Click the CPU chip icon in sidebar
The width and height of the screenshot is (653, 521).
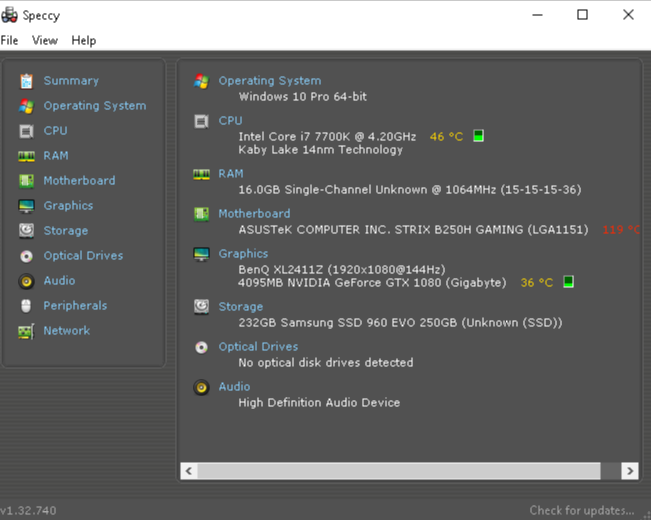pyautogui.click(x=26, y=131)
